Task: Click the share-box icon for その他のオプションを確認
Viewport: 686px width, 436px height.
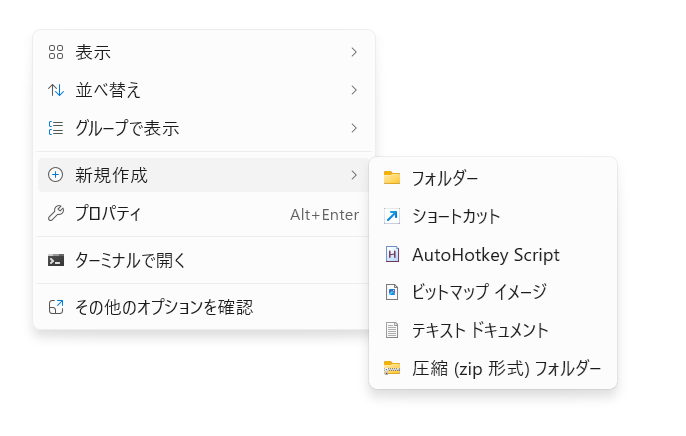Action: [x=56, y=307]
